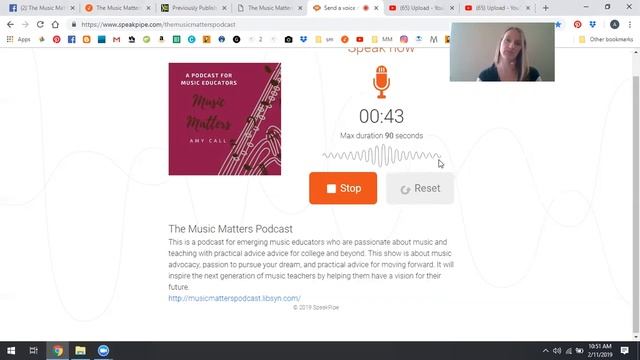Go back to the previous page
Image resolution: width=640 pixels, height=360 pixels.
[10, 24]
